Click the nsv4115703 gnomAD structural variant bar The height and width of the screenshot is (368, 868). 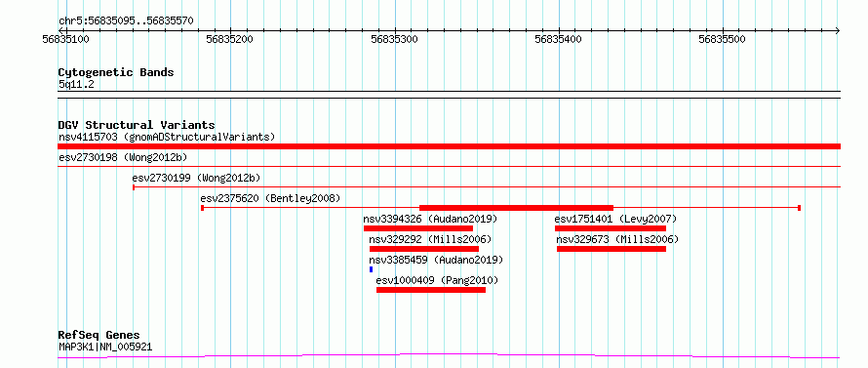pos(449,146)
